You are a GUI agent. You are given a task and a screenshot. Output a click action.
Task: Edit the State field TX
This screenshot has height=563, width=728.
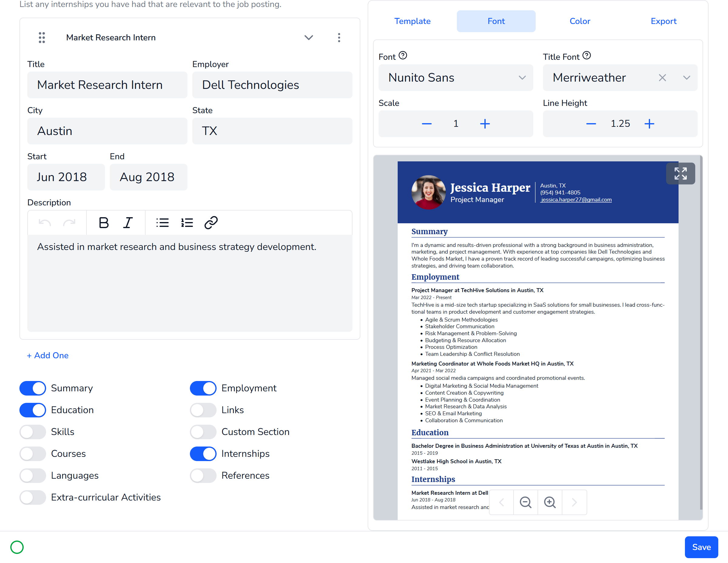[x=272, y=131]
